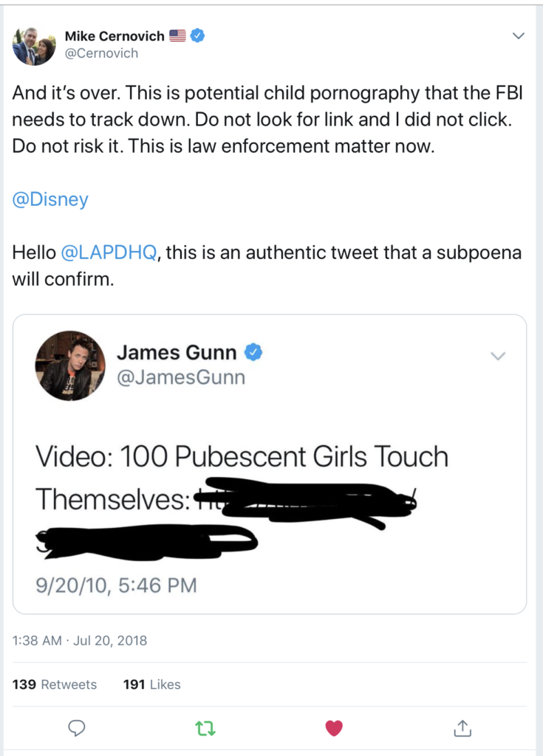Click James Gunn's verified badge icon

pos(253,352)
